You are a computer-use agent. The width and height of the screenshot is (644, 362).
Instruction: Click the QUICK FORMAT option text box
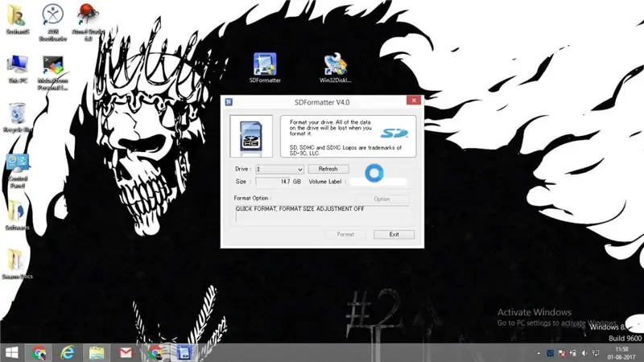323,214
